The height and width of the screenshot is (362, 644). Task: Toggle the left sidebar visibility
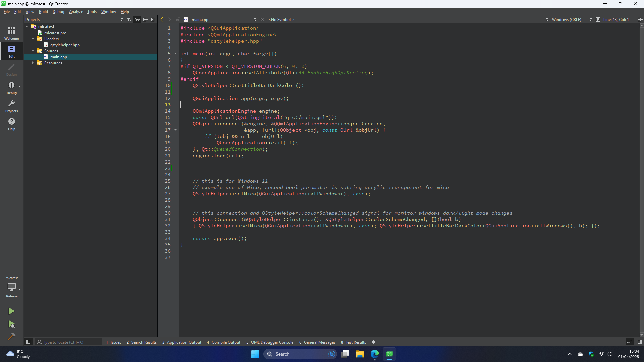[x=28, y=342]
